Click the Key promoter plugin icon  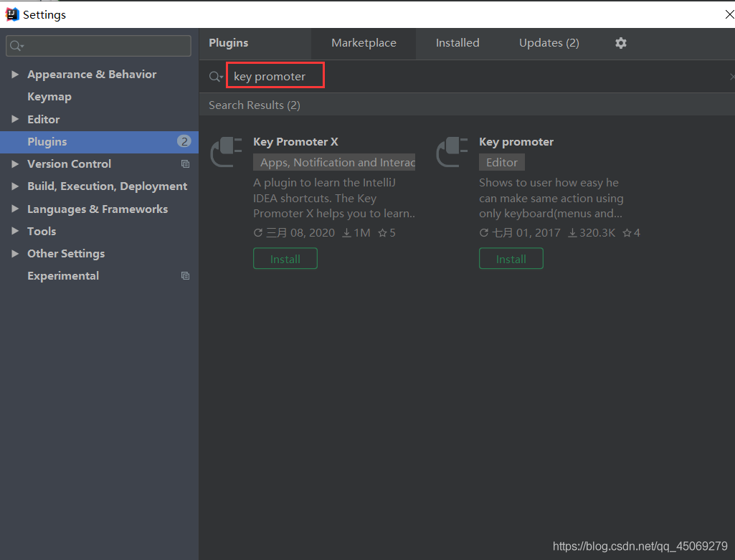(452, 151)
